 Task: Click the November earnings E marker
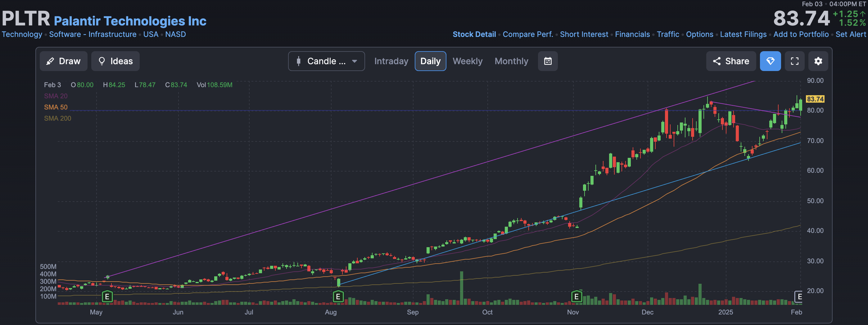(576, 297)
